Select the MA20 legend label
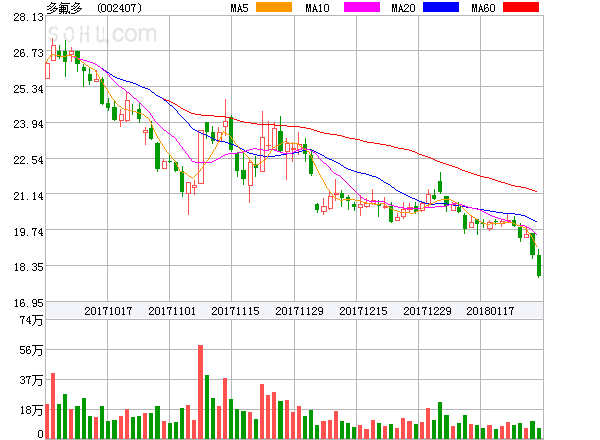 (403, 8)
